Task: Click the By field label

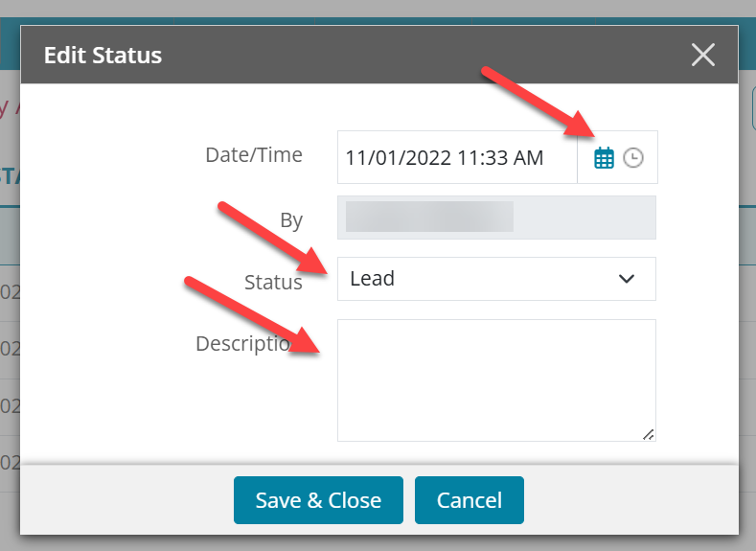Action: pos(291,220)
